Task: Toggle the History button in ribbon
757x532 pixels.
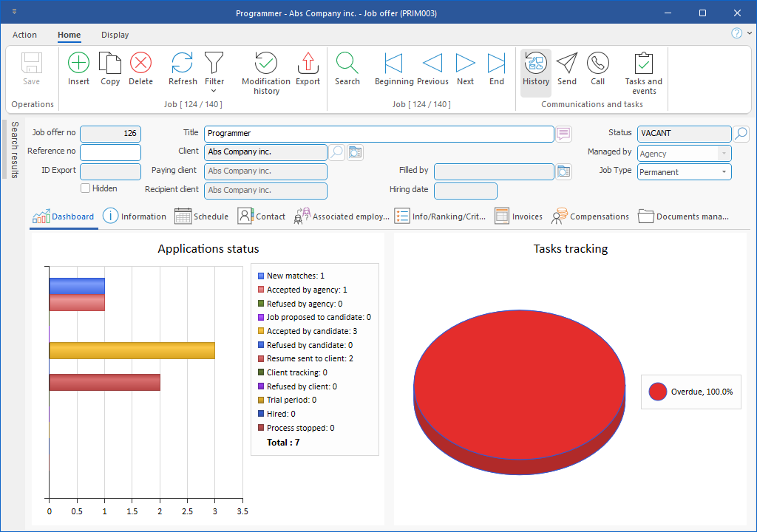Action: coord(536,69)
